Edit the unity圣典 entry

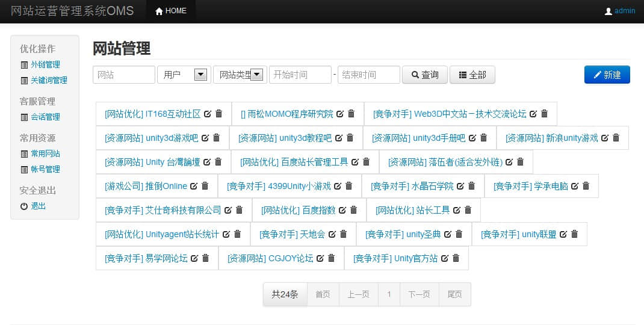(x=448, y=234)
